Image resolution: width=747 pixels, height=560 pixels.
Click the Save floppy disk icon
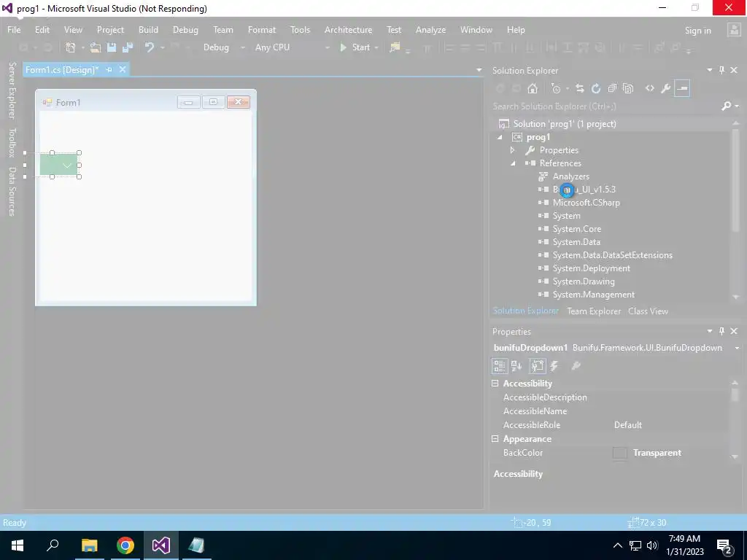(x=112, y=47)
